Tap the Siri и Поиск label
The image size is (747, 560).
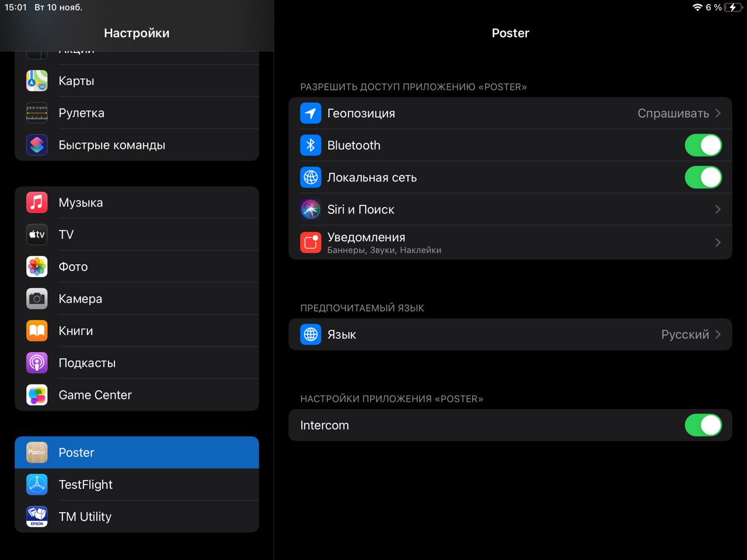click(x=361, y=209)
